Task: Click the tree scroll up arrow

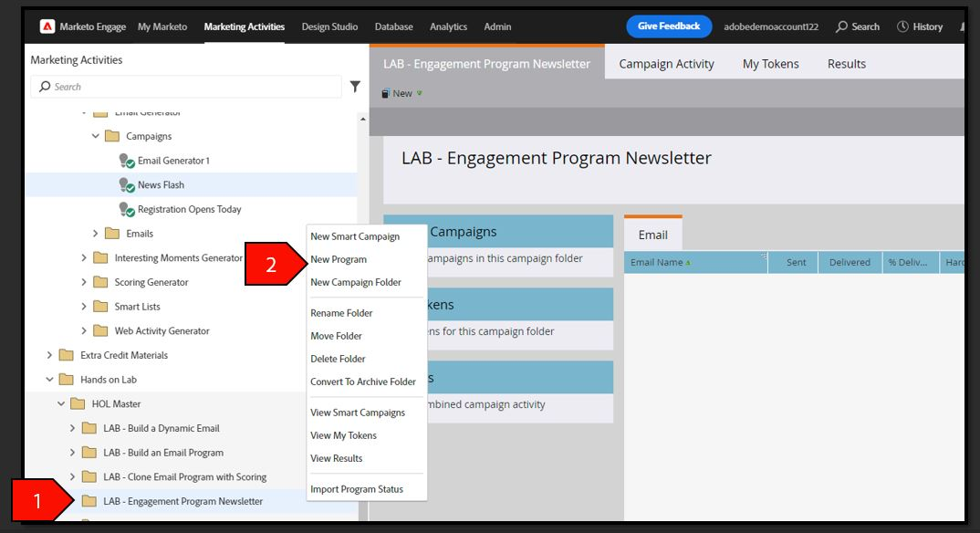Action: [363, 119]
